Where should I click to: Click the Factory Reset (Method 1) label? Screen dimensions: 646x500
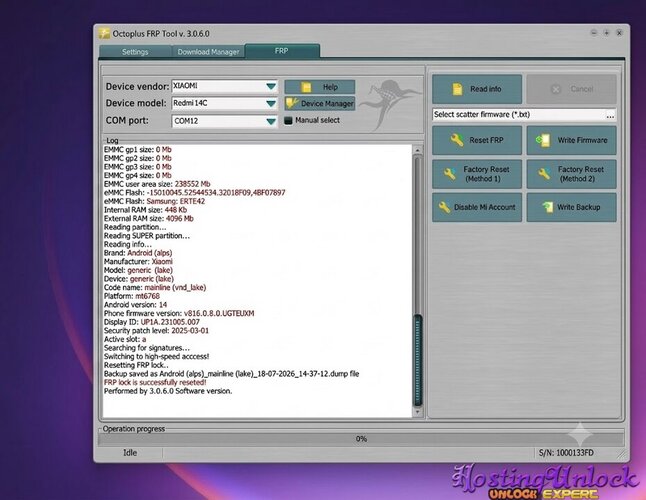tap(486, 174)
